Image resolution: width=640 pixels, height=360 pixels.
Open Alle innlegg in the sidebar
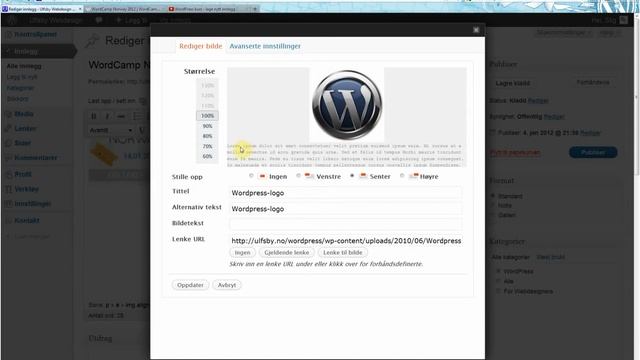(x=24, y=66)
